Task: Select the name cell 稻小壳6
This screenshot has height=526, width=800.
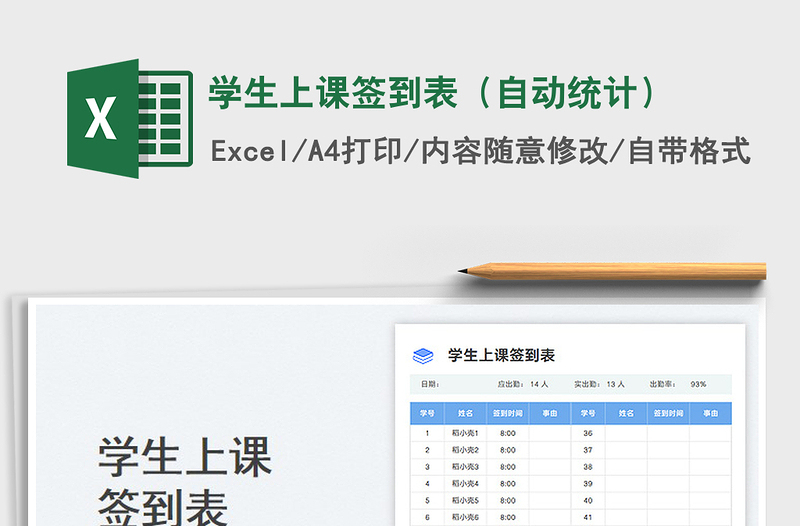Action: tap(465, 517)
